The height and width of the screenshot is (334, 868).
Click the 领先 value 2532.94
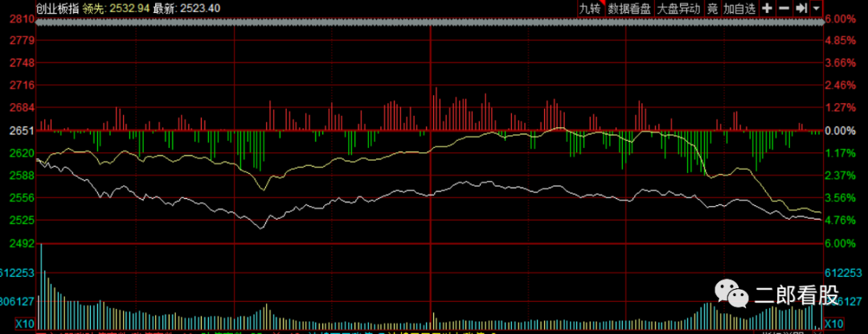pos(130,8)
